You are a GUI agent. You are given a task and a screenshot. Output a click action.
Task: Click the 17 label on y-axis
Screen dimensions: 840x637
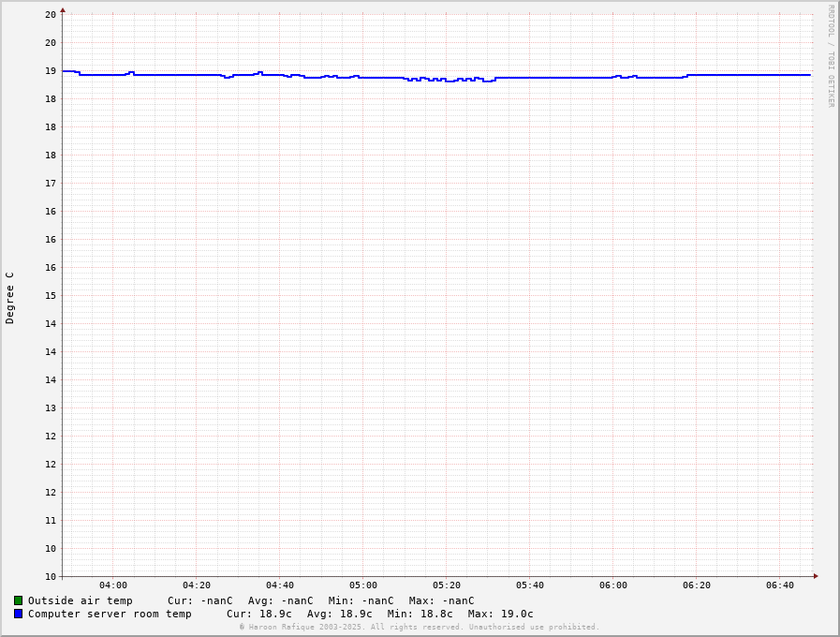click(x=51, y=183)
